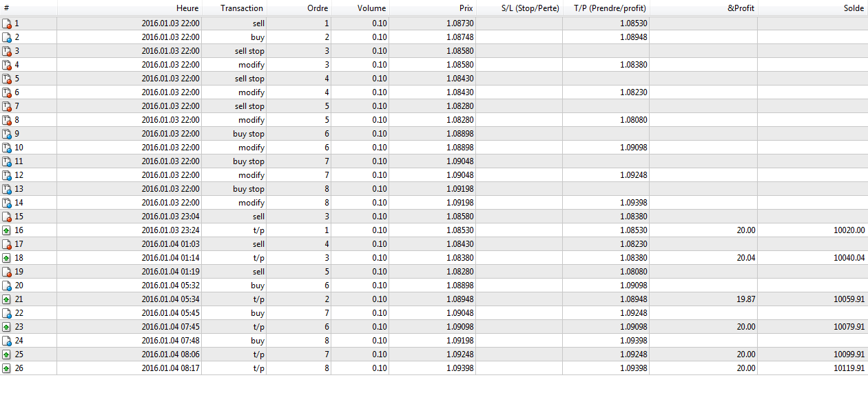
Task: Click the sell icon in row 19
Action: click(x=7, y=272)
